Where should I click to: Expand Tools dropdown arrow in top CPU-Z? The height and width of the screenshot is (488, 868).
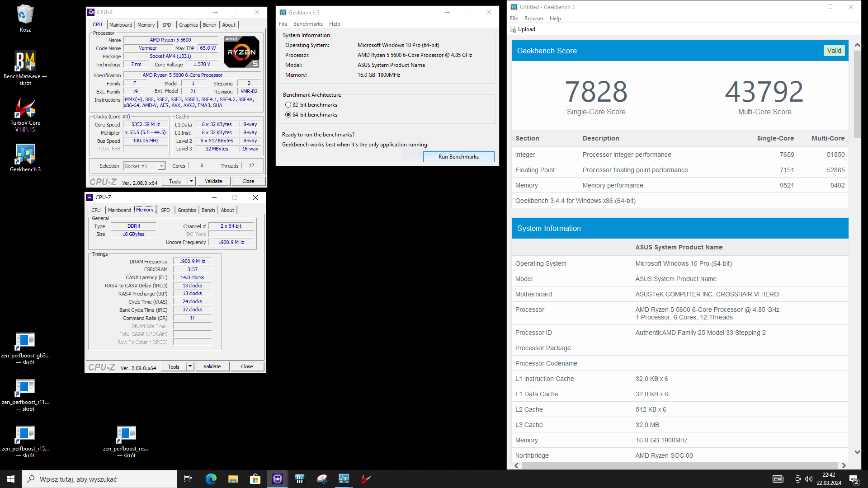(192, 181)
